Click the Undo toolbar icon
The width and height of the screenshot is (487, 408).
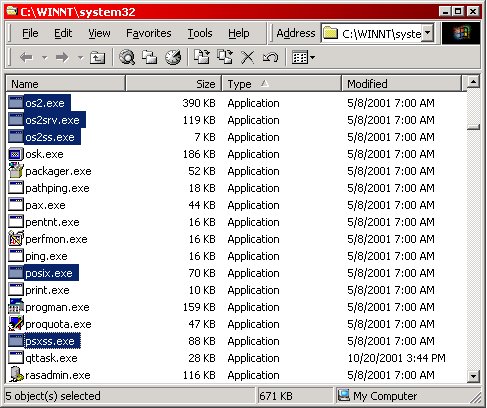point(270,57)
